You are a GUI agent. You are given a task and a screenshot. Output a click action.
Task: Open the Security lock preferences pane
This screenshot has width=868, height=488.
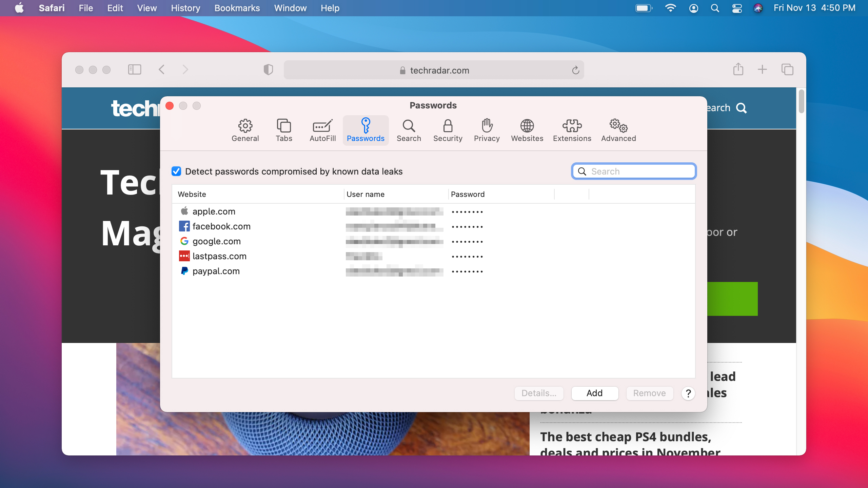(x=448, y=130)
